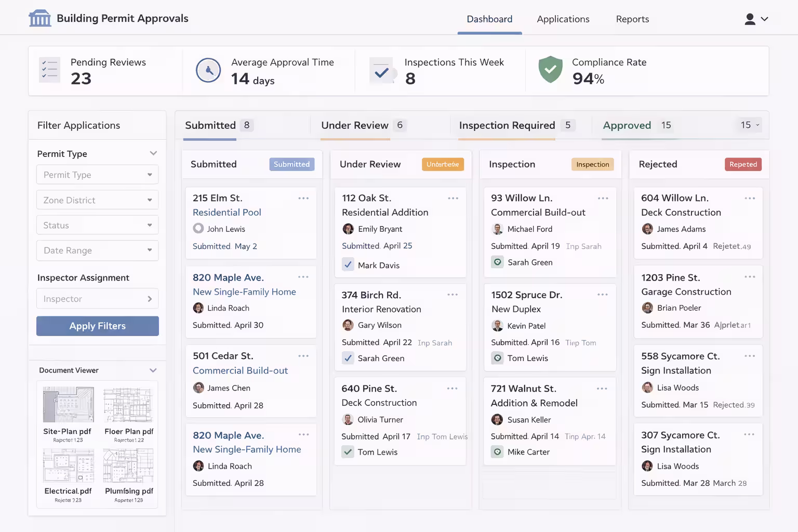Switch to the Applications tab
Viewport: 798px width, 532px height.
coord(563,19)
